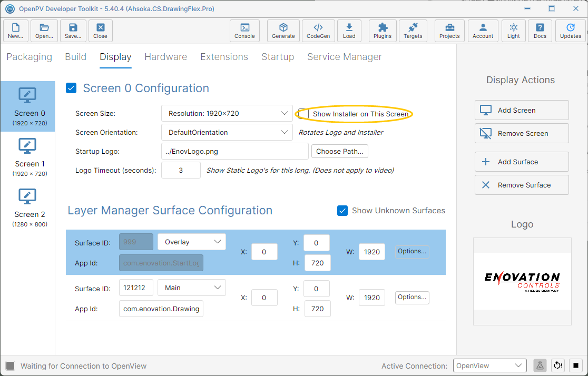Toggle the Screen 0 Configuration checkbox
588x376 pixels.
(71, 88)
